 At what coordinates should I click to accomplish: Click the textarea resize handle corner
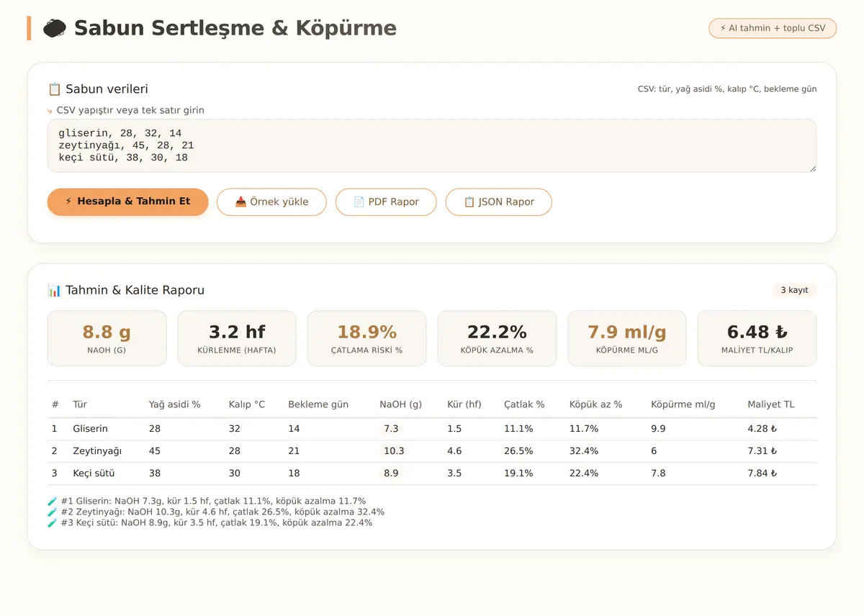click(812, 168)
